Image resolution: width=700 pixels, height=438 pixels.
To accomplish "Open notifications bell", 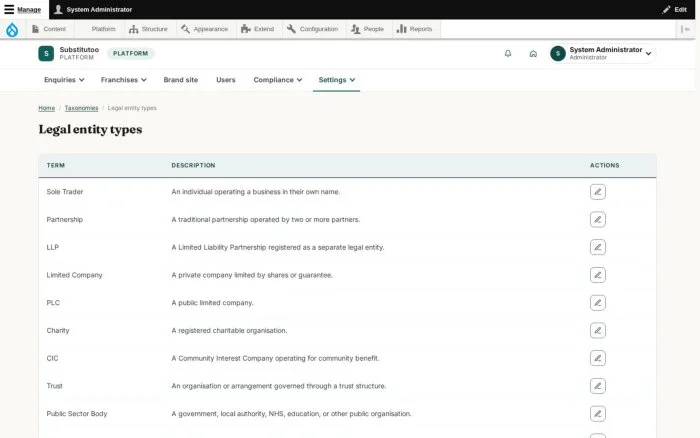I will tap(508, 54).
